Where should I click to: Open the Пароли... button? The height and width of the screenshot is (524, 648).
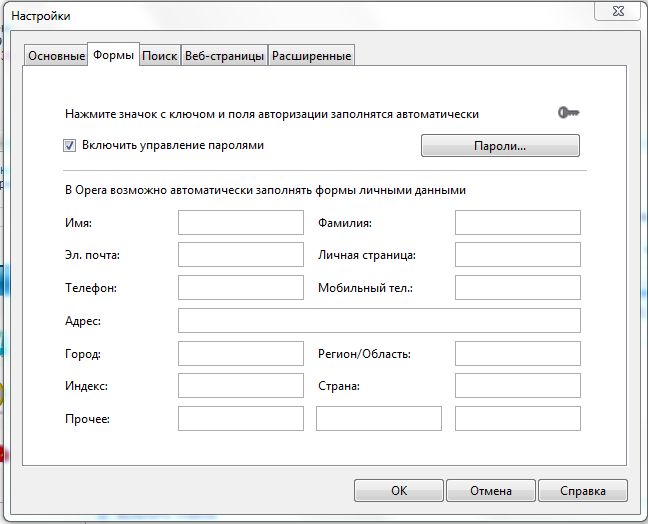pos(499,146)
